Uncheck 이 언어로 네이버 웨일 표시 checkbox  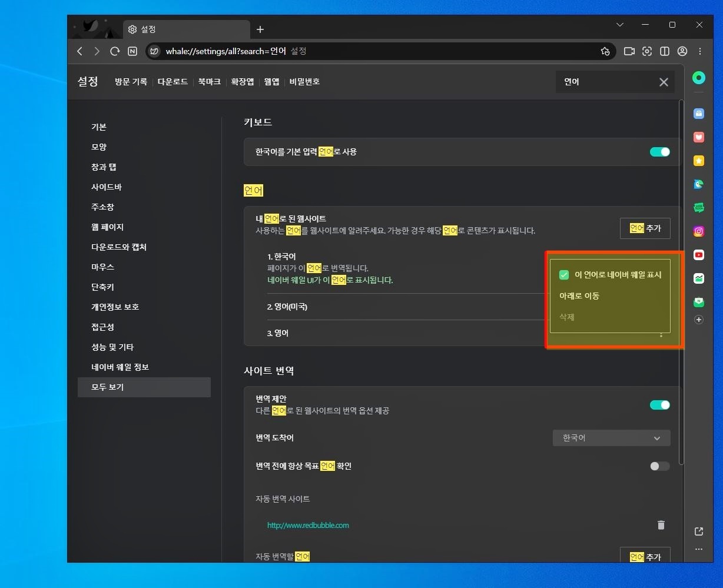coord(564,275)
